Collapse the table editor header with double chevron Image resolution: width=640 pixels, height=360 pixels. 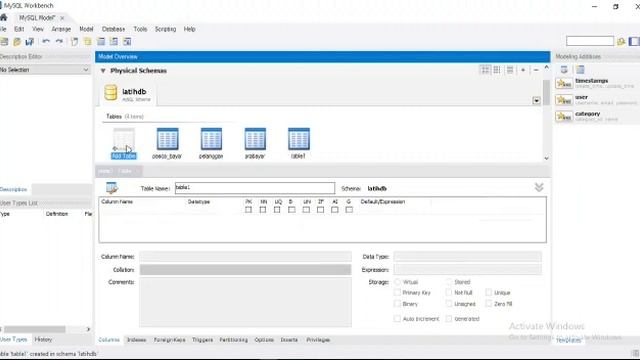[539, 187]
